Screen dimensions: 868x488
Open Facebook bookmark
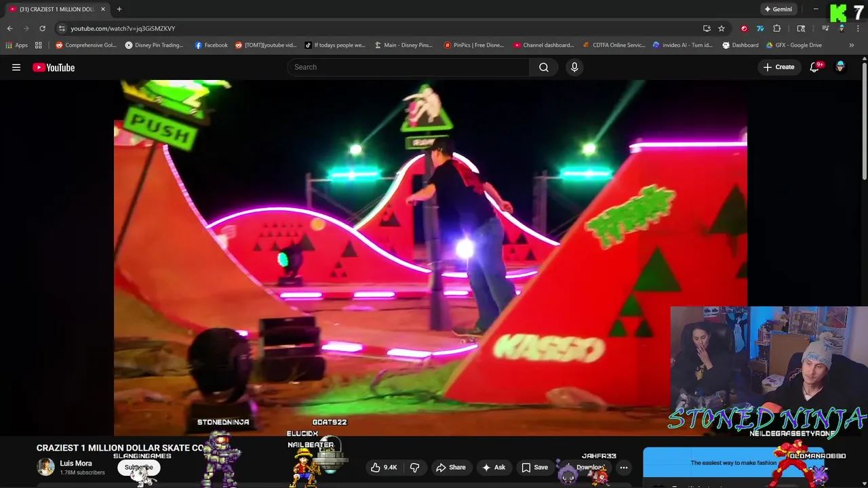pyautogui.click(x=212, y=45)
